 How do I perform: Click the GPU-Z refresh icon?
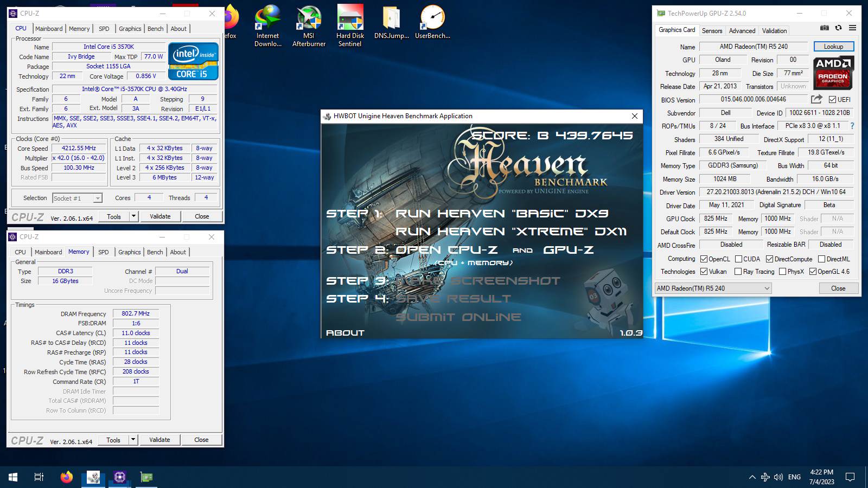(838, 28)
